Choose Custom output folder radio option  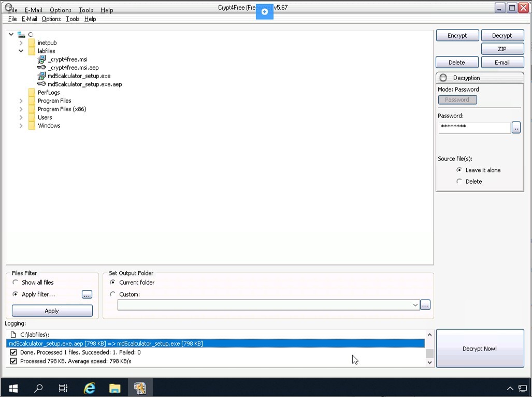(x=113, y=295)
